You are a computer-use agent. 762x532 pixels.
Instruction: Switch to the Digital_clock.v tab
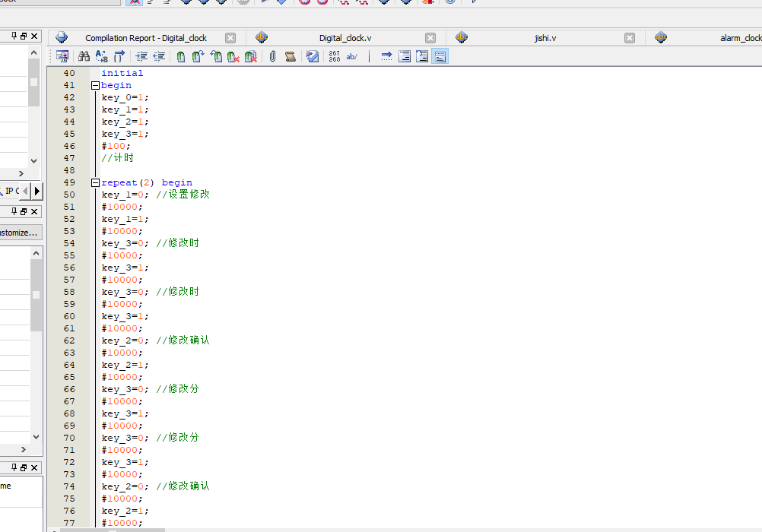[345, 38]
